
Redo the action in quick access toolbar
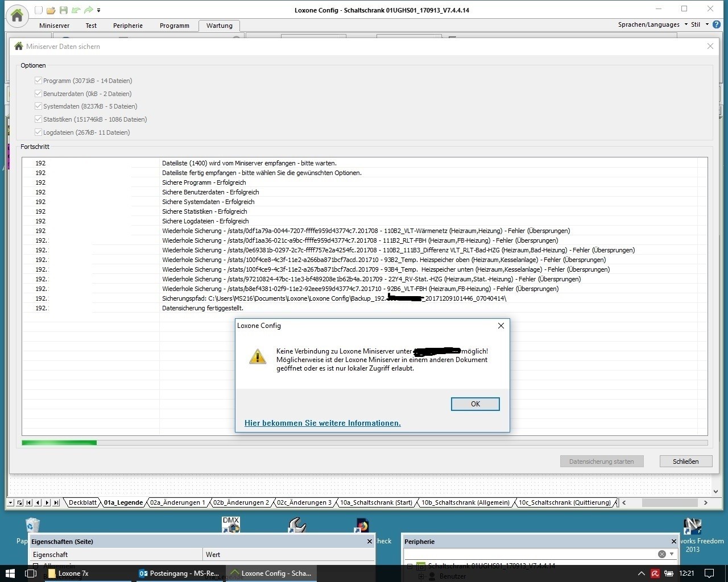tap(88, 10)
